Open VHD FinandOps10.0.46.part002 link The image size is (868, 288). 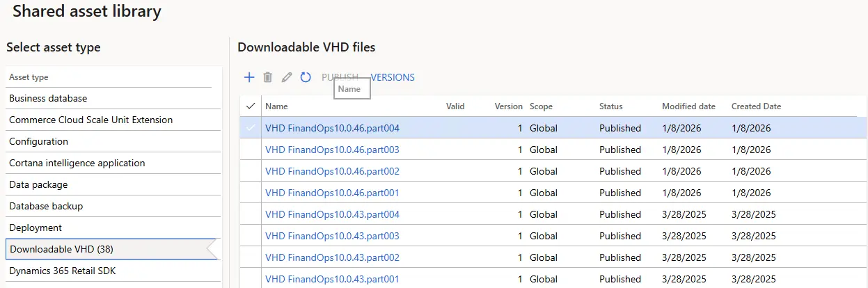click(332, 171)
